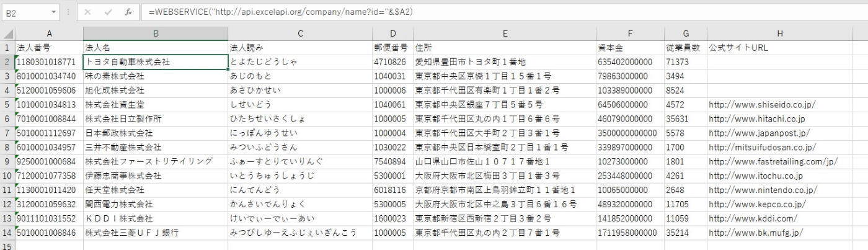The width and height of the screenshot is (868, 250).
Task: Select cell トヨタ自動車株式会社
Action: [x=156, y=61]
